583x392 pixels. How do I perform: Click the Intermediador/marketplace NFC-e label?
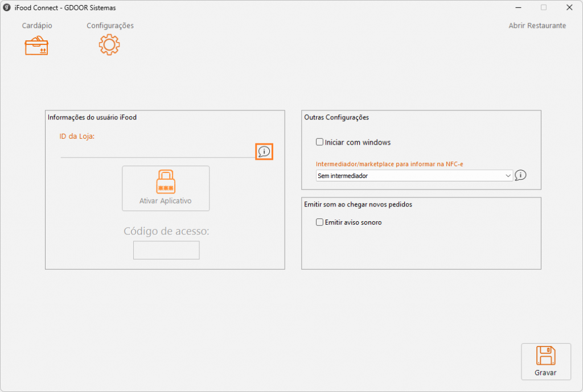[389, 164]
